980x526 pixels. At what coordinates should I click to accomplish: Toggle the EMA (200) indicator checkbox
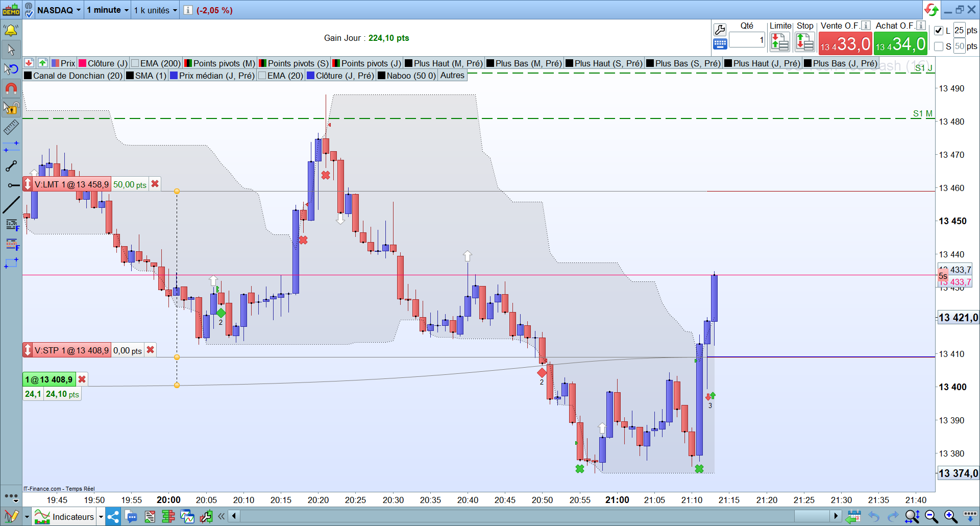click(x=135, y=63)
